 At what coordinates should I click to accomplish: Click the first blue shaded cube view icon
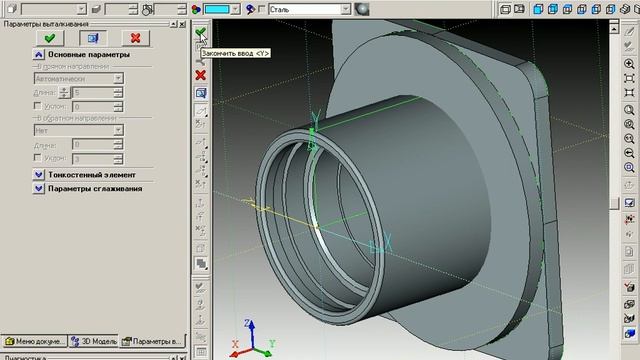tap(538, 9)
